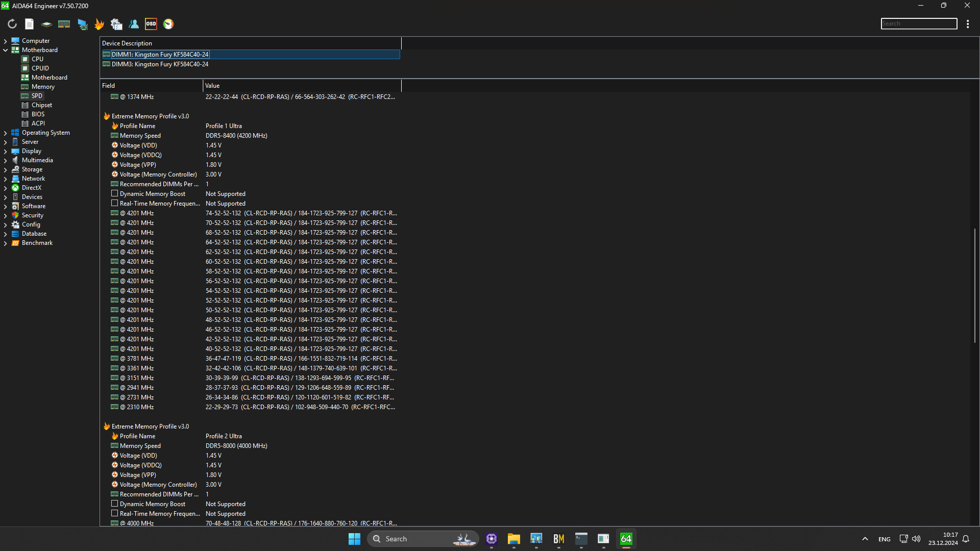Viewport: 980px width, 551px height.
Task: Open the ACPI tree item
Action: 38,123
